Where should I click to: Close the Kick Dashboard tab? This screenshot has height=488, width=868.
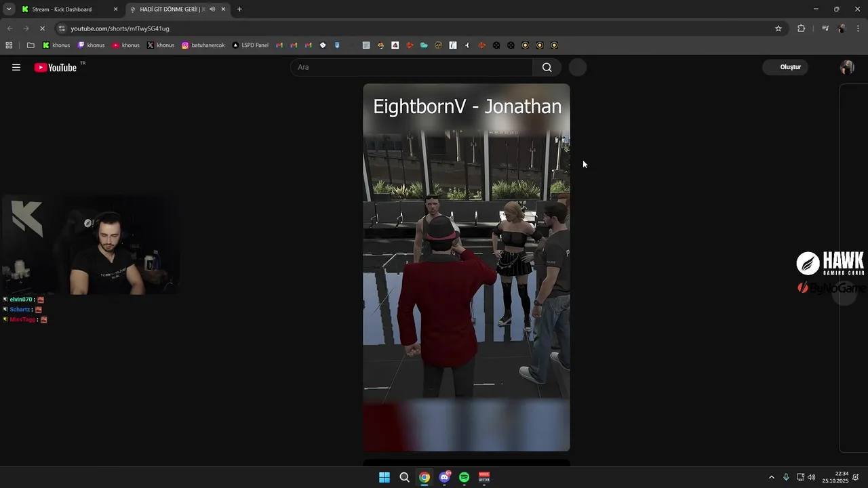(x=115, y=9)
